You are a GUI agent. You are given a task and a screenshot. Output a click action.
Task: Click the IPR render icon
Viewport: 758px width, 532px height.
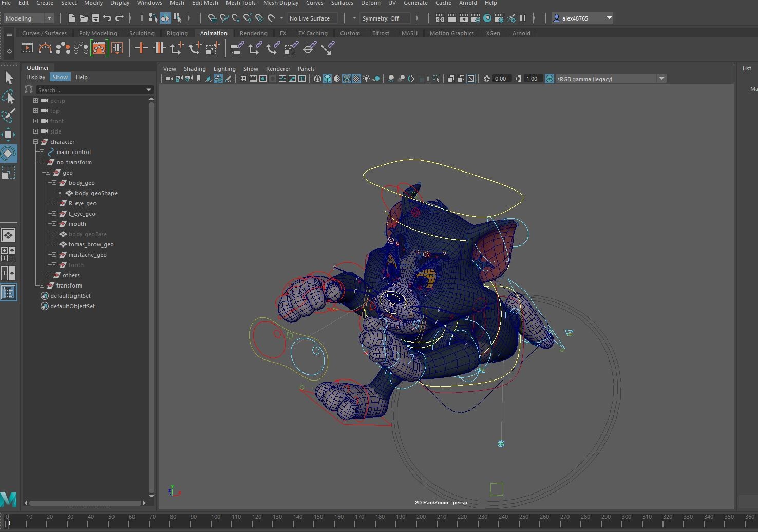tap(463, 18)
